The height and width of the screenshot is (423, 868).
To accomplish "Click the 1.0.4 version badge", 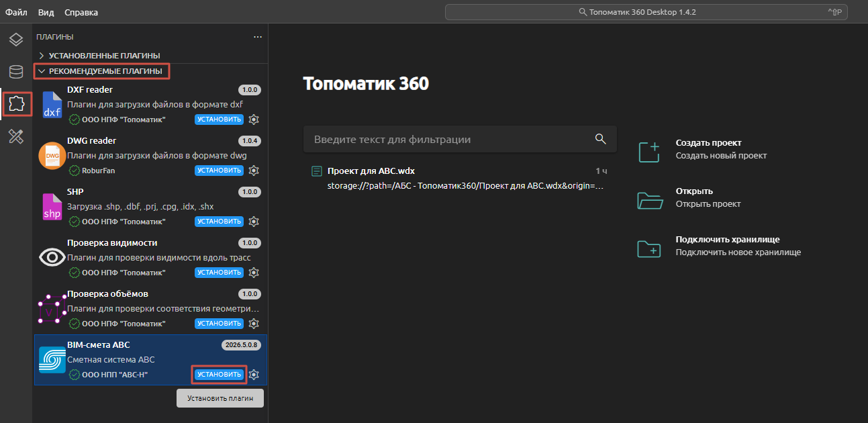I will coord(250,141).
